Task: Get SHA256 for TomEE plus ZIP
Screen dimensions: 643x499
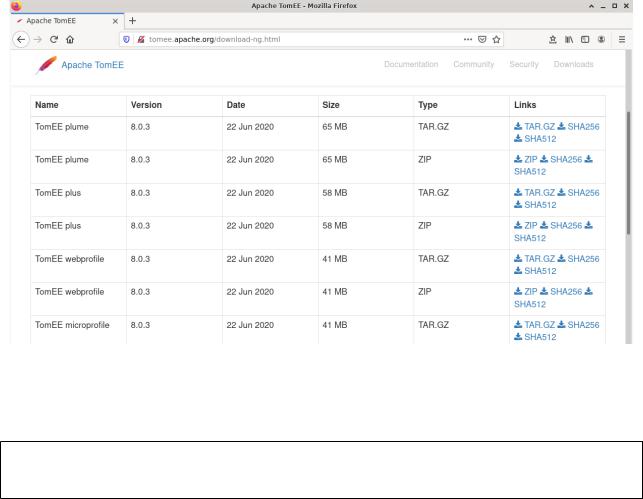Action: pos(561,226)
